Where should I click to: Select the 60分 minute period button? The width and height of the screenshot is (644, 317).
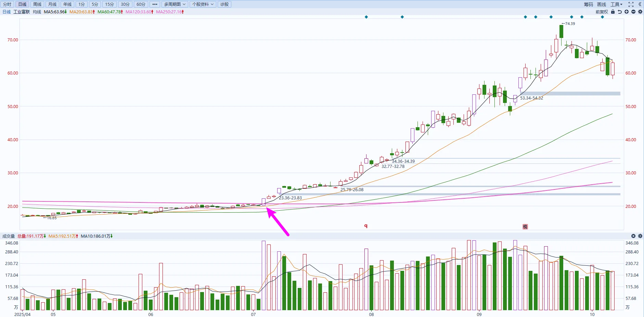(x=141, y=4)
